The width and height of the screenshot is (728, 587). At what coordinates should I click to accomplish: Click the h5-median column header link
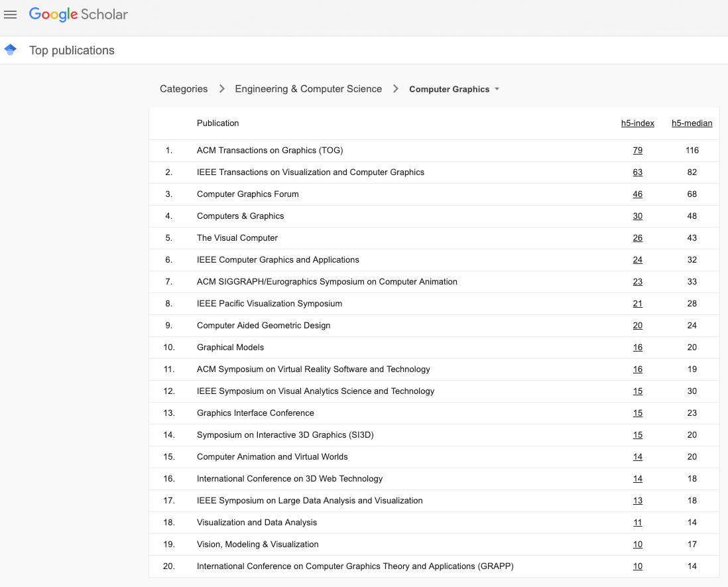[x=692, y=123]
